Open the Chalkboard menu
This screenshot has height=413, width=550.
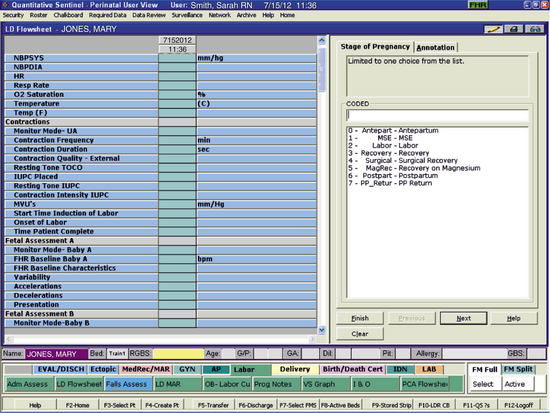[68, 15]
